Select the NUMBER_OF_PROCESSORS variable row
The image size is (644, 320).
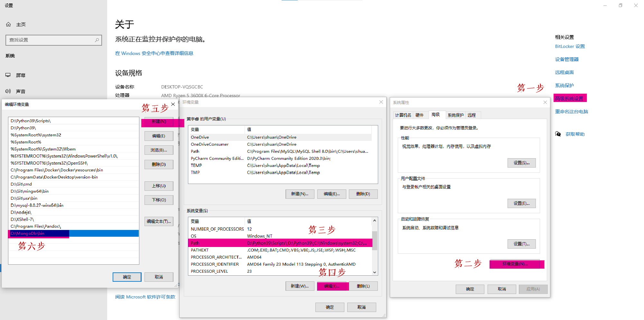click(x=280, y=229)
